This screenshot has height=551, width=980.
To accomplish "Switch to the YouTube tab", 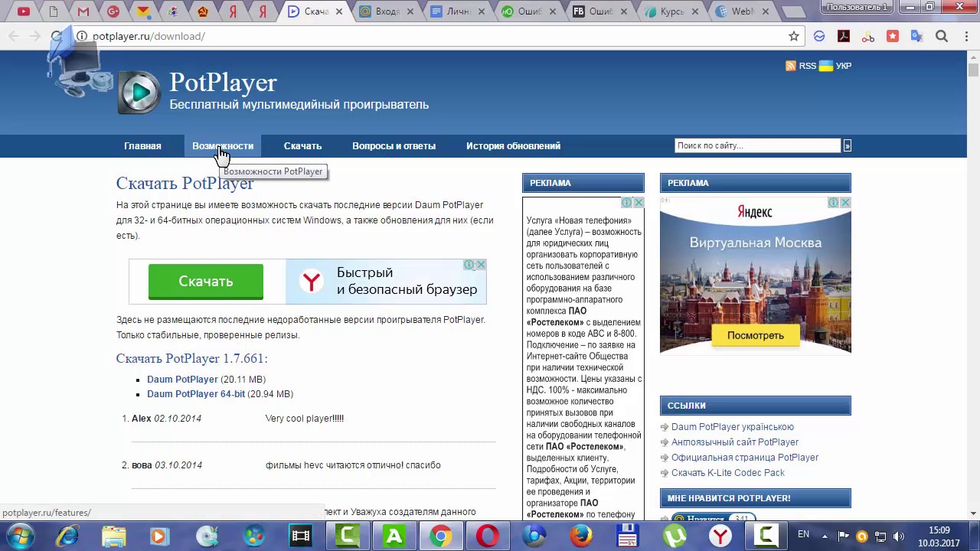I will click(24, 11).
